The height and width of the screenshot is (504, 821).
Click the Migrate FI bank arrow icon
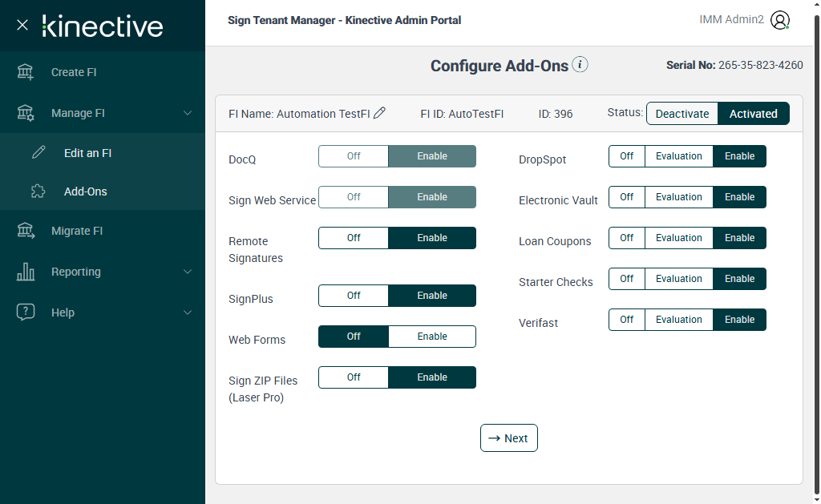tap(26, 230)
